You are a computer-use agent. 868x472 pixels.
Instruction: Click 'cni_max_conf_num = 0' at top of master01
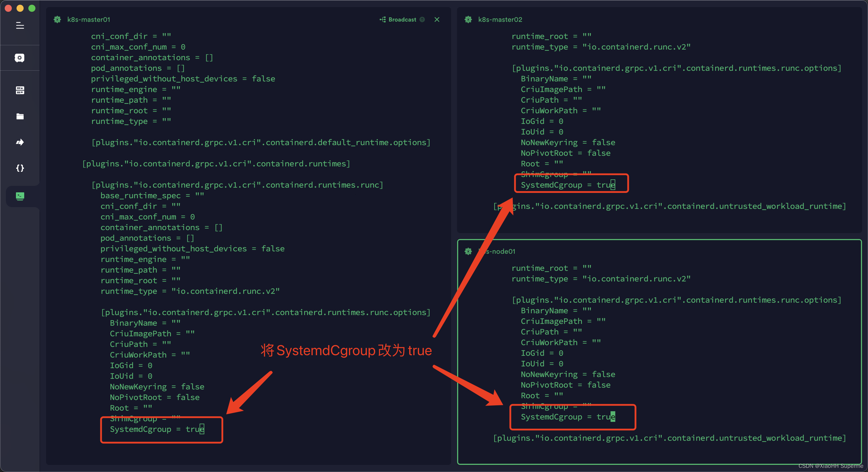pos(138,47)
